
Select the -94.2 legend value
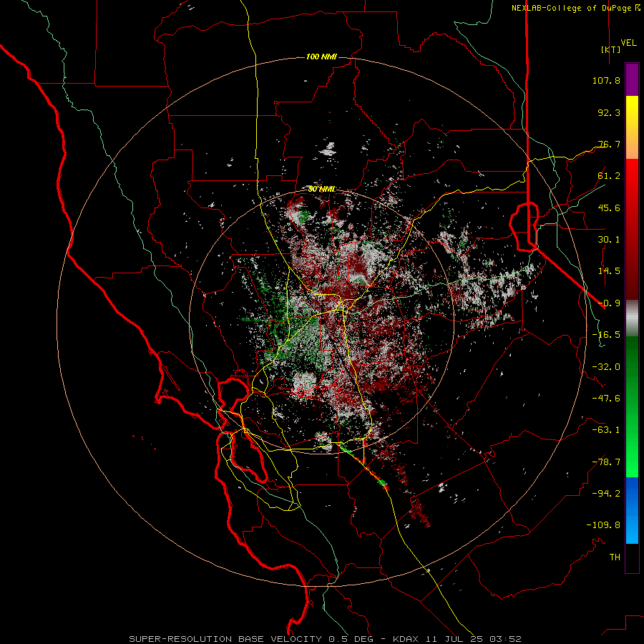(x=606, y=494)
